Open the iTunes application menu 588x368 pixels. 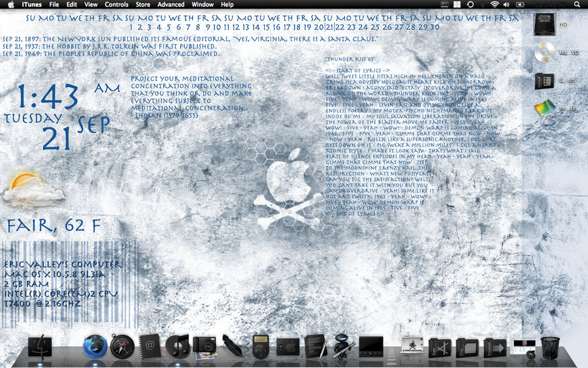tap(31, 5)
